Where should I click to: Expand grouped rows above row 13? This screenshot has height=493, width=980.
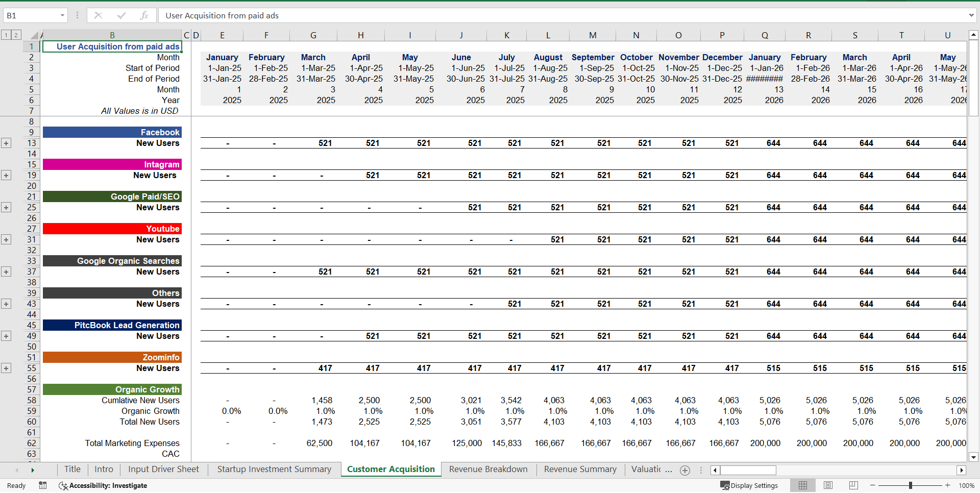tap(6, 143)
